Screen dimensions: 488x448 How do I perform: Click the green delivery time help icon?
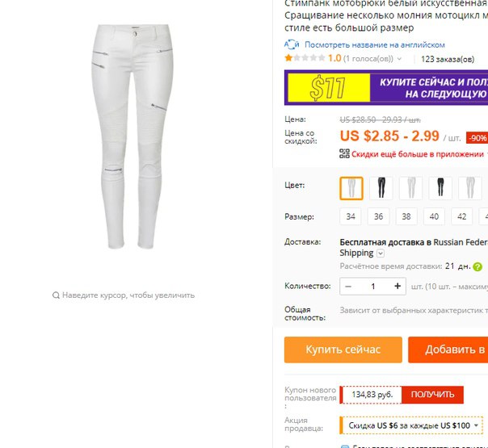tap(477, 266)
